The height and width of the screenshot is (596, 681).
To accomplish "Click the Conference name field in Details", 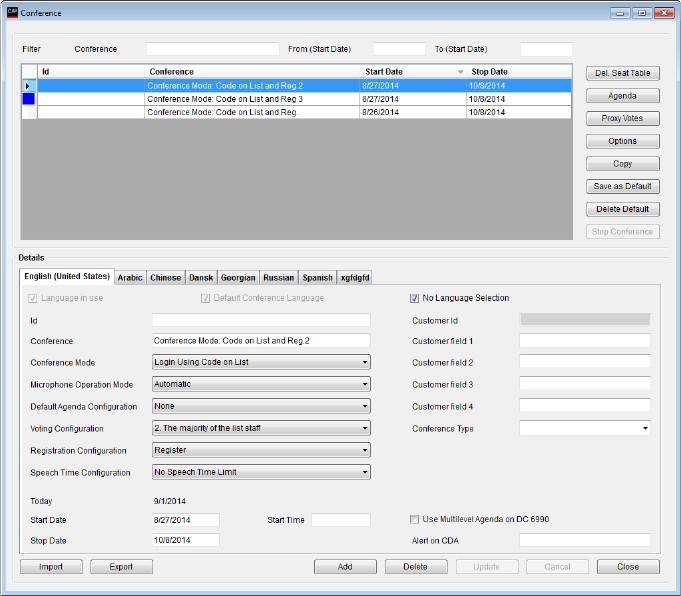I will pyautogui.click(x=261, y=341).
